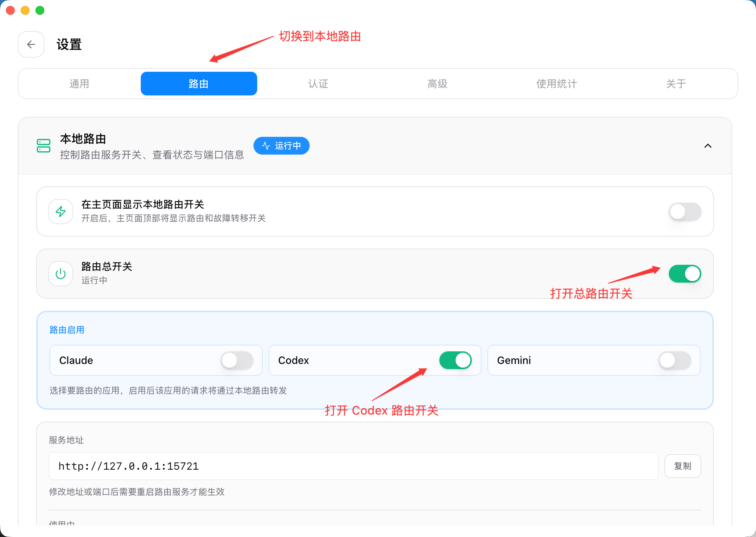Go back using the arrow button

coord(31,44)
